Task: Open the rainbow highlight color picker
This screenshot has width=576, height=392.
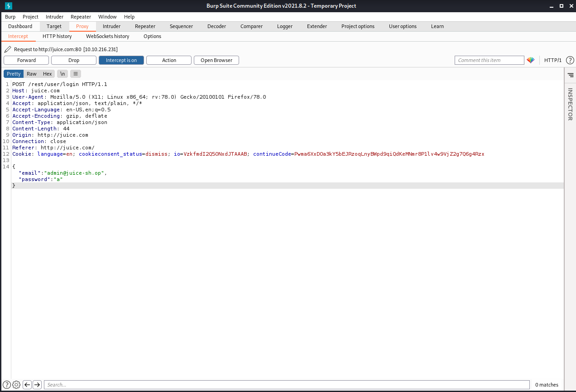Action: [x=531, y=60]
